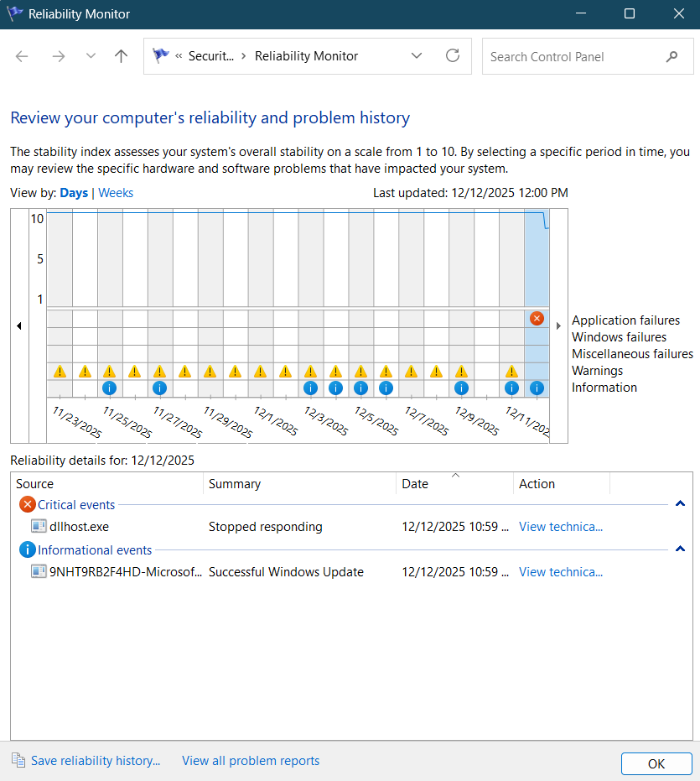Open recent locations dropdown arrow
The image size is (700, 781).
point(91,56)
